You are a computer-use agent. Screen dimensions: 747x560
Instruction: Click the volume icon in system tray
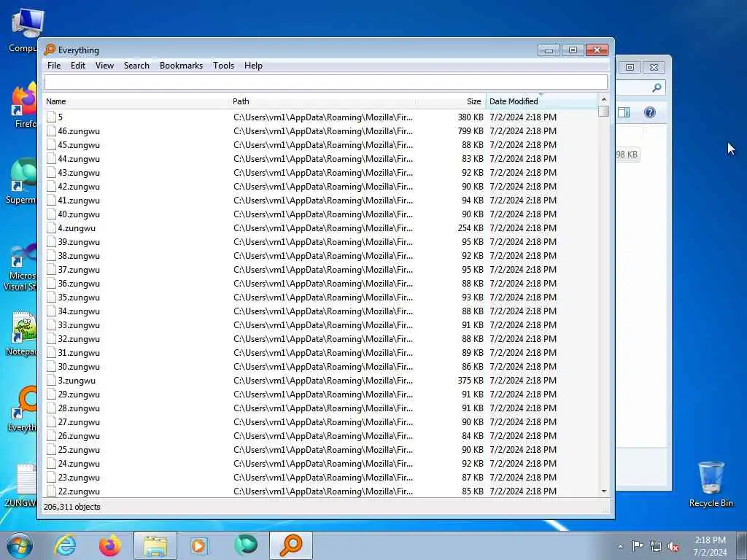[x=673, y=547]
